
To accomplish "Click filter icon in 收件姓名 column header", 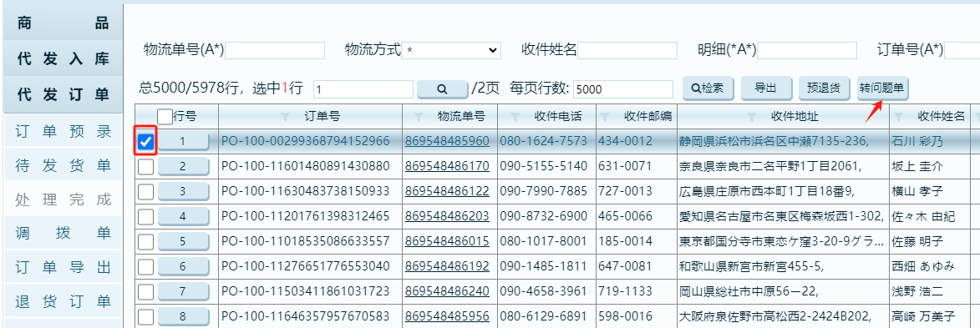I will (898, 116).
